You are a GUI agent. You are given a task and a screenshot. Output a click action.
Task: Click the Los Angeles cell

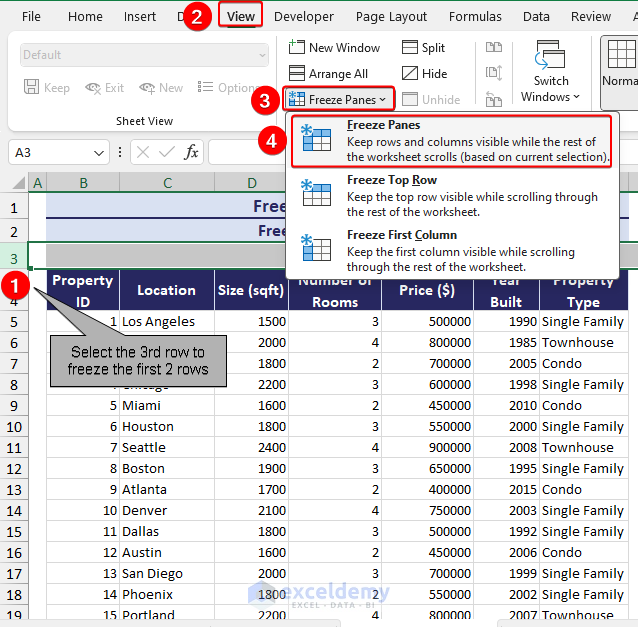coord(167,321)
